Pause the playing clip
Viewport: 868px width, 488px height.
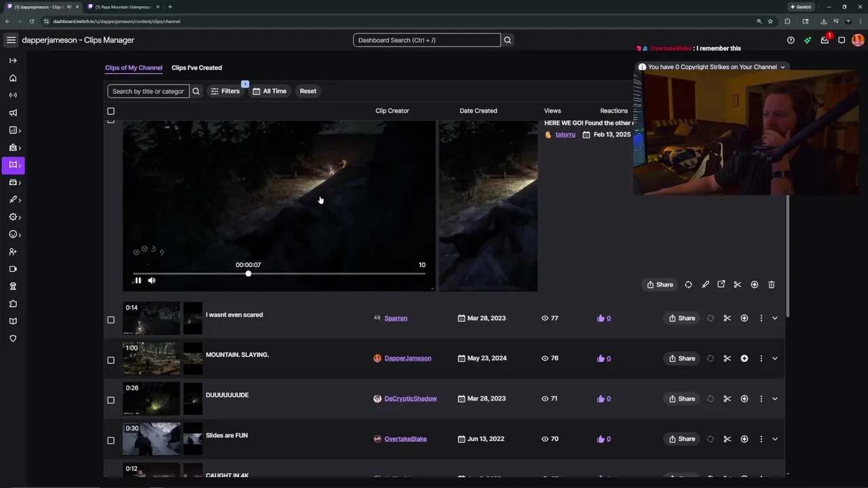[x=138, y=281]
